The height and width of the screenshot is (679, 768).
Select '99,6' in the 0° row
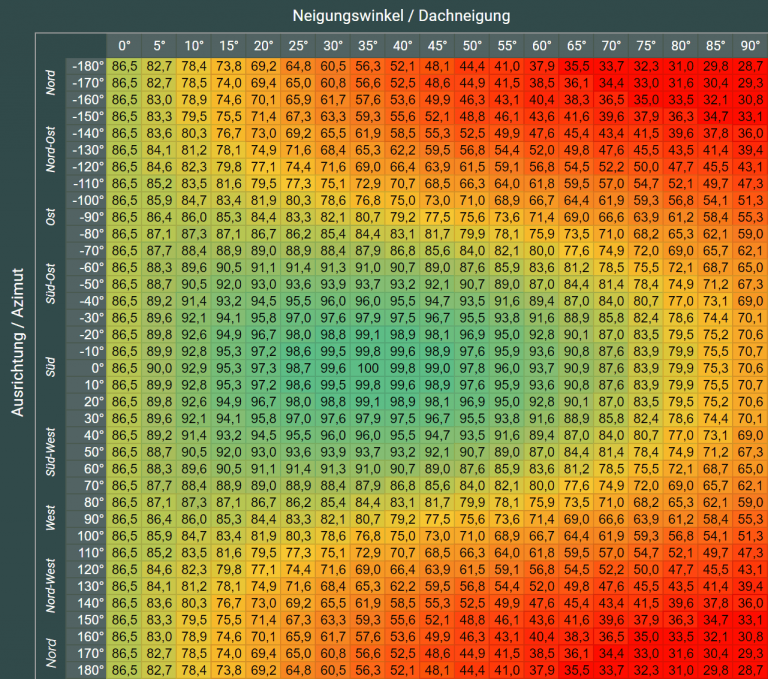click(333, 368)
